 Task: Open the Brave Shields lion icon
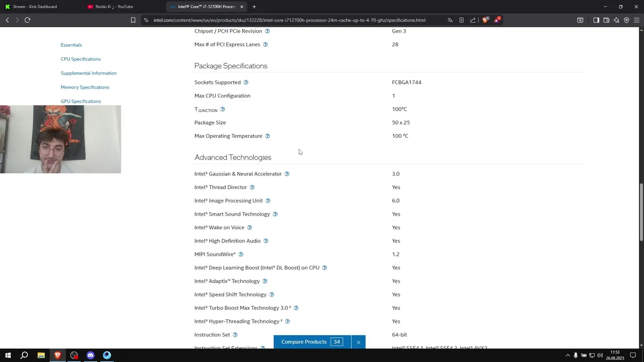pyautogui.click(x=486, y=20)
